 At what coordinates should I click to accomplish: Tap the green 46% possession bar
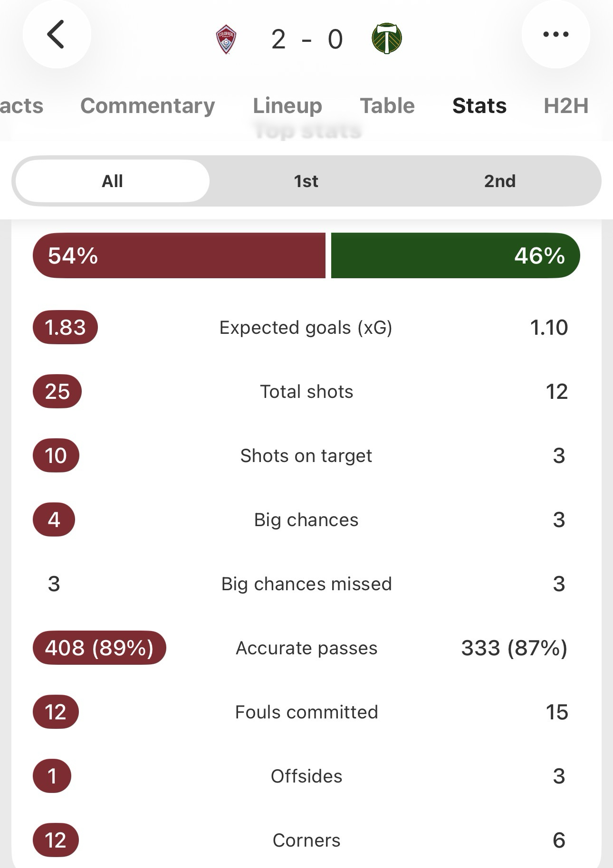(x=455, y=255)
